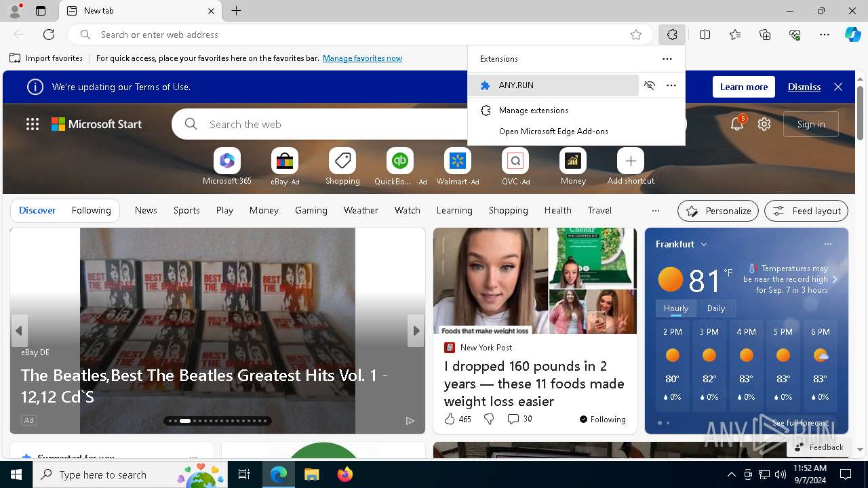This screenshot has height=488, width=868.
Task: Click the Sign in button
Action: (811, 124)
